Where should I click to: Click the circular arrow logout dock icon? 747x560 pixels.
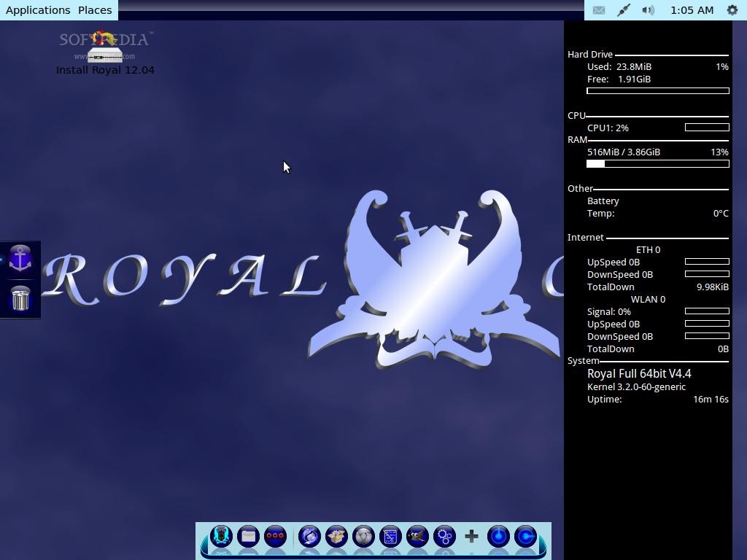tap(525, 536)
